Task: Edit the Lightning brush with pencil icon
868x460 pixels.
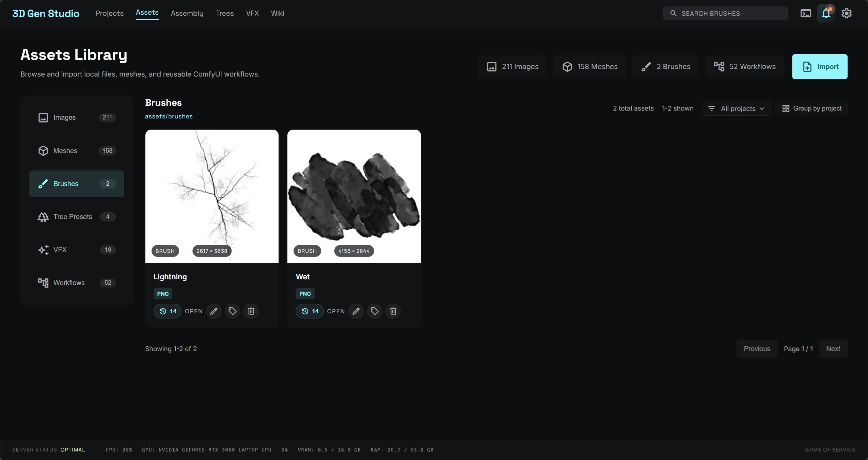Action: (x=214, y=311)
